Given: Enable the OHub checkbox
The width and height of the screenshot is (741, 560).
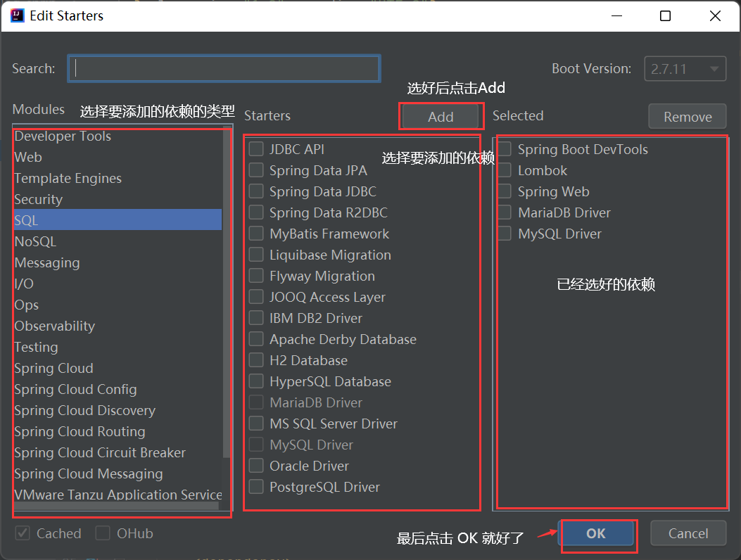Looking at the screenshot, I should pyautogui.click(x=103, y=533).
